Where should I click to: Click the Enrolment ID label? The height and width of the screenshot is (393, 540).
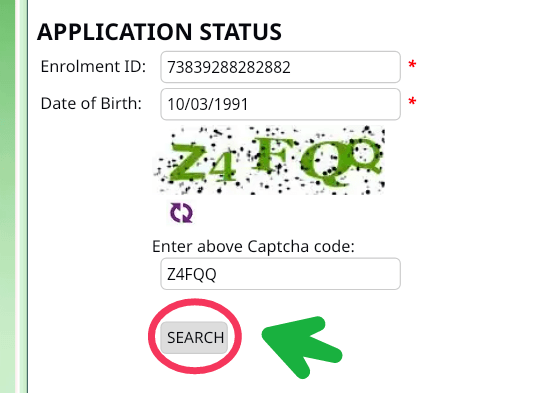(x=93, y=66)
